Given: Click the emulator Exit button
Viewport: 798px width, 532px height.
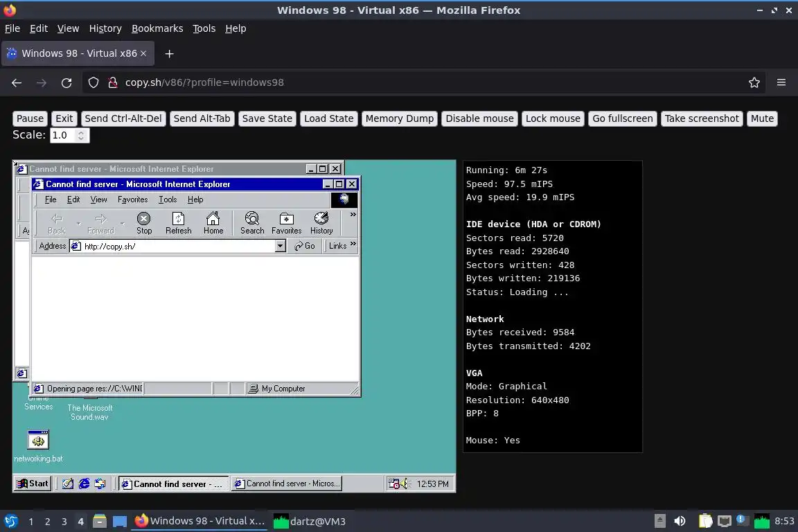Looking at the screenshot, I should [x=64, y=118].
